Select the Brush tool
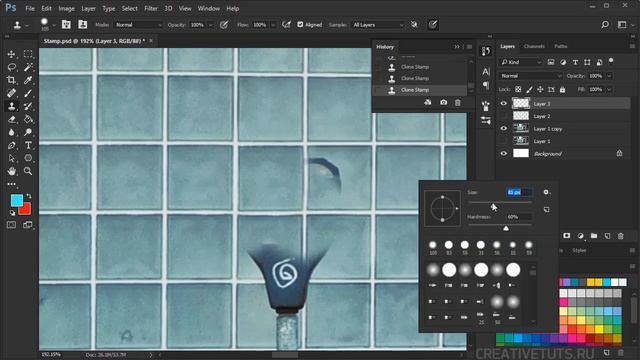640x360 pixels. point(28,93)
